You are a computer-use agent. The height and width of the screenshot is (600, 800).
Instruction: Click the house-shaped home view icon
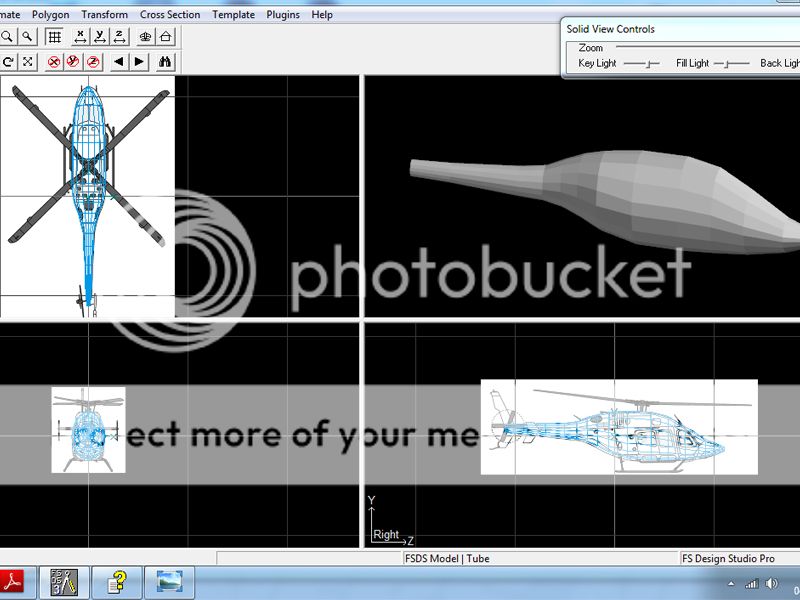(164, 37)
